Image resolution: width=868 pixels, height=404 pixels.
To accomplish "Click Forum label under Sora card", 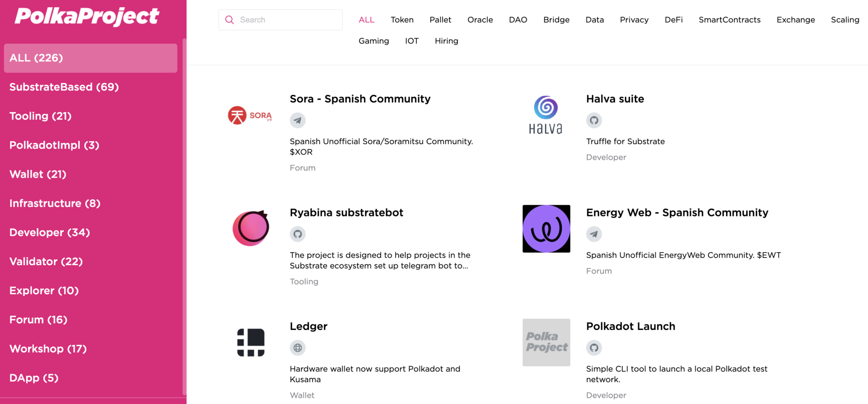I will click(302, 168).
